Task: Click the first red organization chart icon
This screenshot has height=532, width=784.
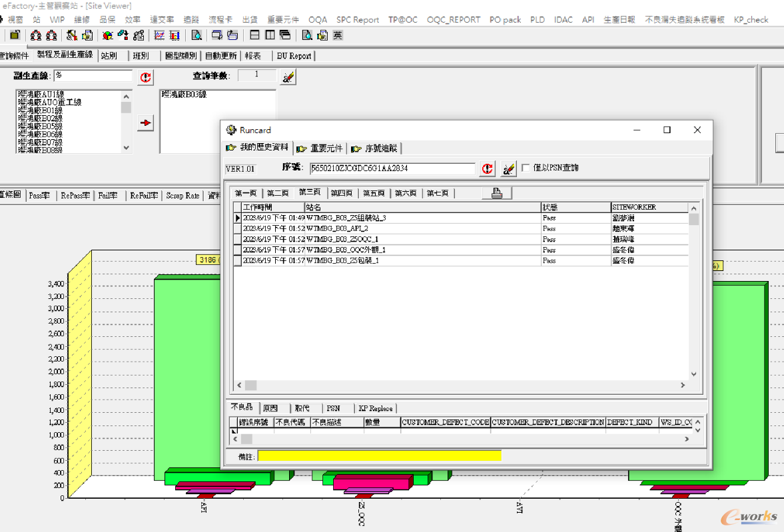Action: [36, 35]
